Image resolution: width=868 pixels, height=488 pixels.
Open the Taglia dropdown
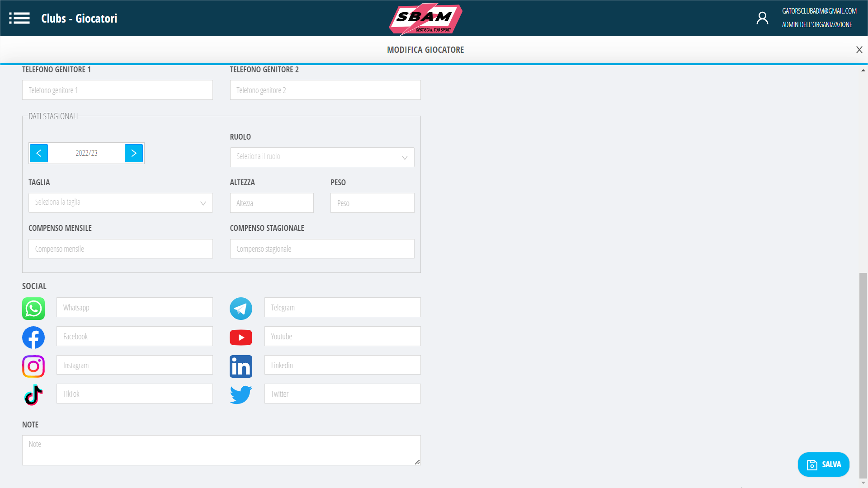[x=121, y=203]
